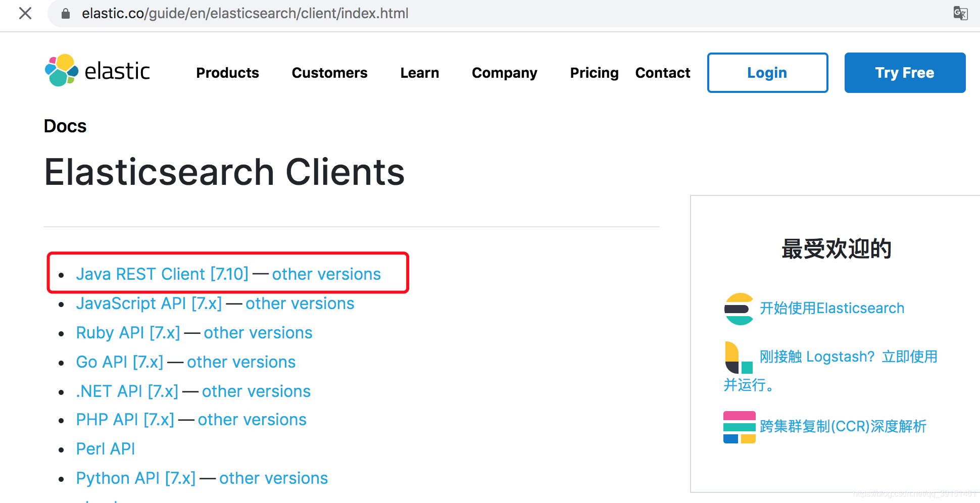Open other versions for Ruby API
This screenshot has height=503, width=980.
(x=258, y=333)
